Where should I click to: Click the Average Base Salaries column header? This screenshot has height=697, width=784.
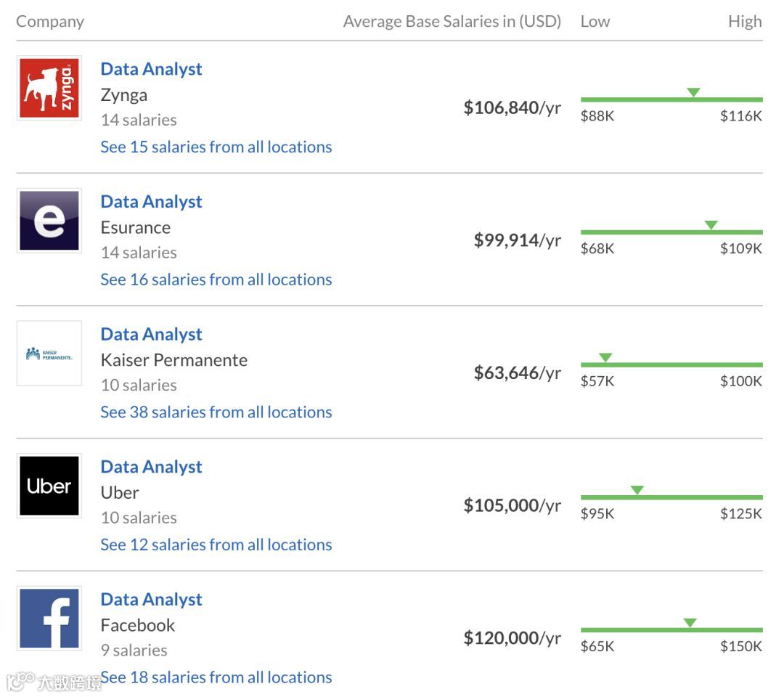click(x=452, y=22)
